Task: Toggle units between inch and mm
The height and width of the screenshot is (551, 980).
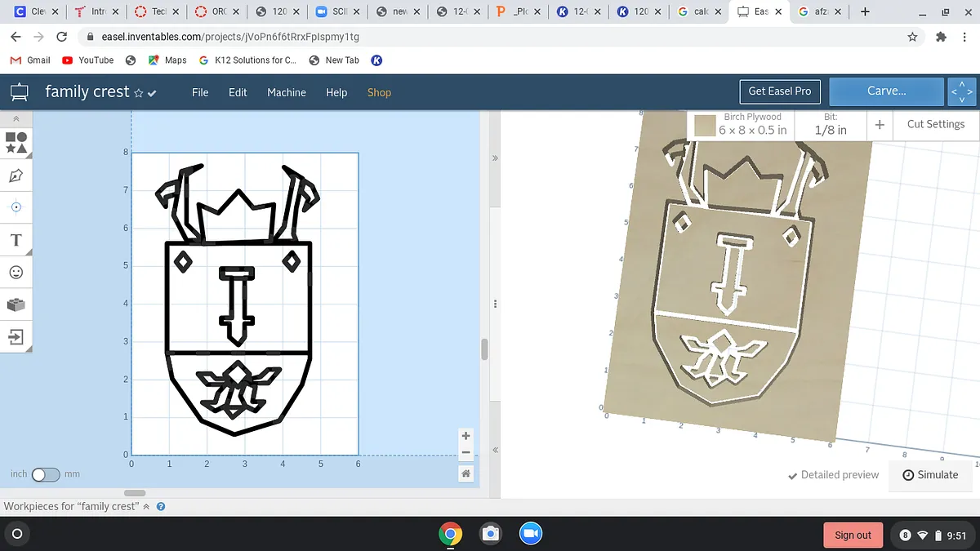Action: click(x=45, y=474)
